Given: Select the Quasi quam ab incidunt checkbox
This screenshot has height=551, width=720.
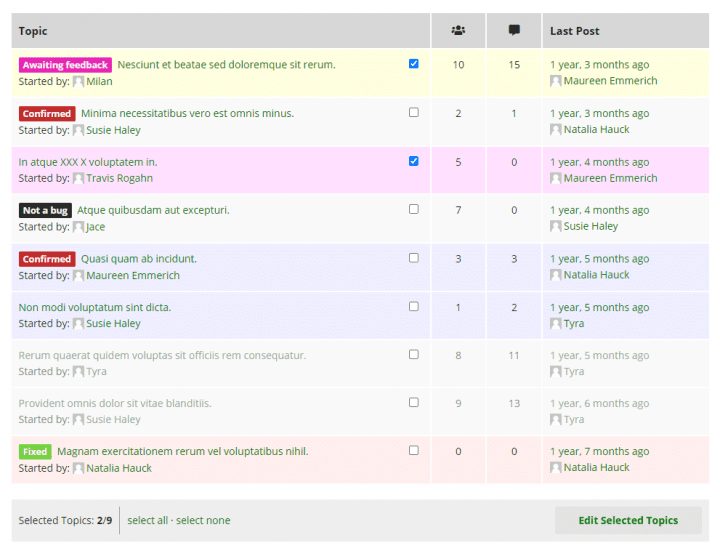Looking at the screenshot, I should 414,258.
